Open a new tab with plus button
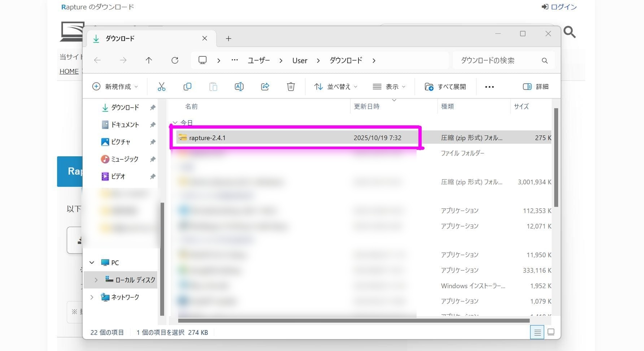 tap(229, 39)
